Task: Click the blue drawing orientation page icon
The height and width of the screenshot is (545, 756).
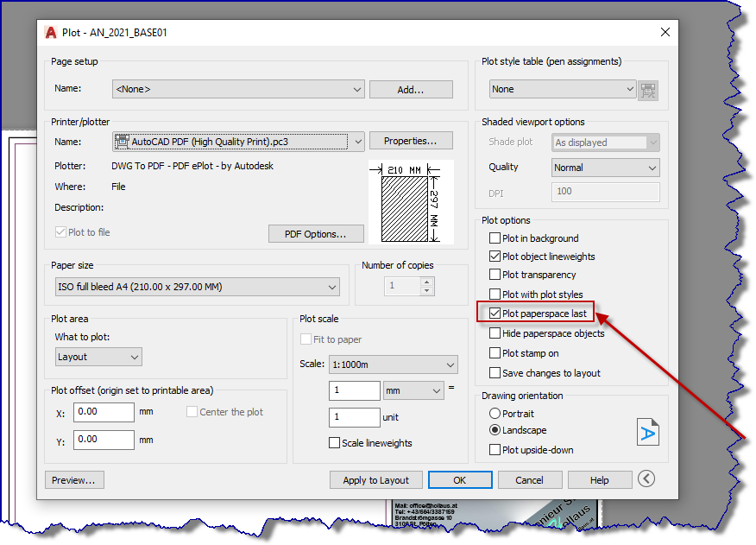Action: click(x=648, y=431)
